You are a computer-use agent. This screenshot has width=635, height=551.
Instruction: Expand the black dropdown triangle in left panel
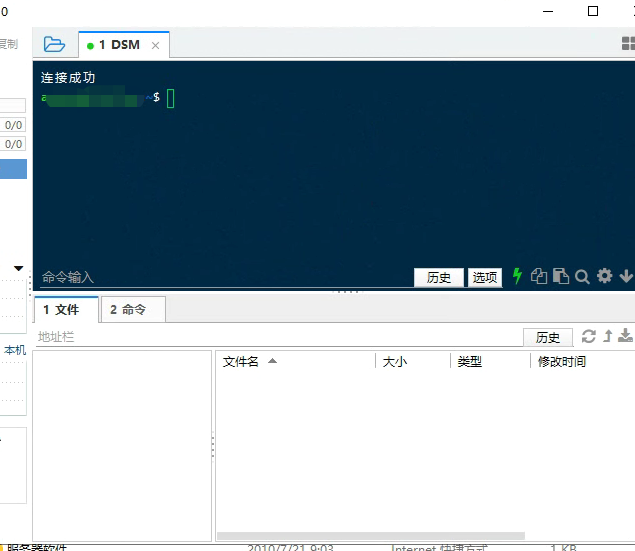coord(19,268)
